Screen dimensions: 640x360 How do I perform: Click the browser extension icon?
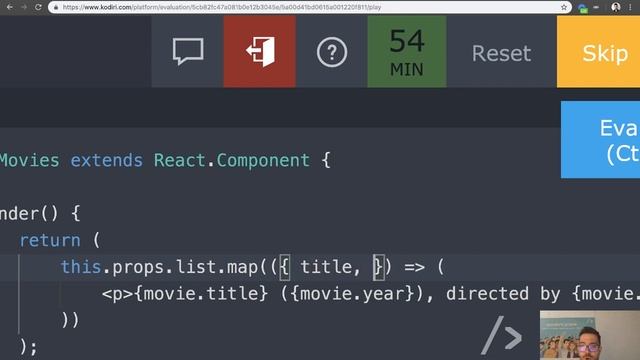click(582, 8)
